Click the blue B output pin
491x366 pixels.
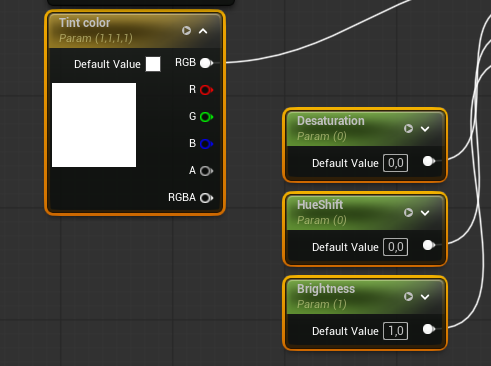[x=206, y=144]
